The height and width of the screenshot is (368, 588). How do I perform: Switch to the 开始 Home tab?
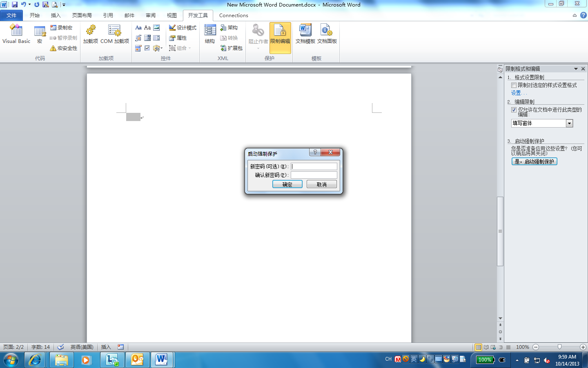pyautogui.click(x=35, y=15)
